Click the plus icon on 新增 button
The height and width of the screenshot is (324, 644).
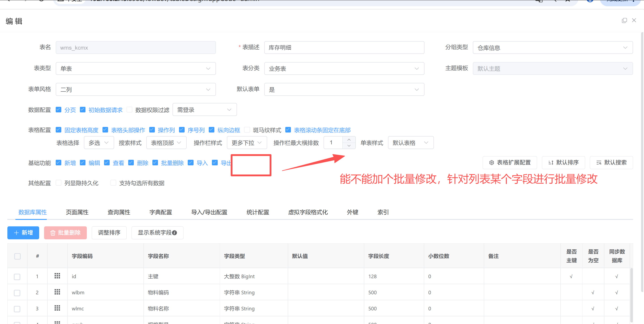click(x=17, y=233)
